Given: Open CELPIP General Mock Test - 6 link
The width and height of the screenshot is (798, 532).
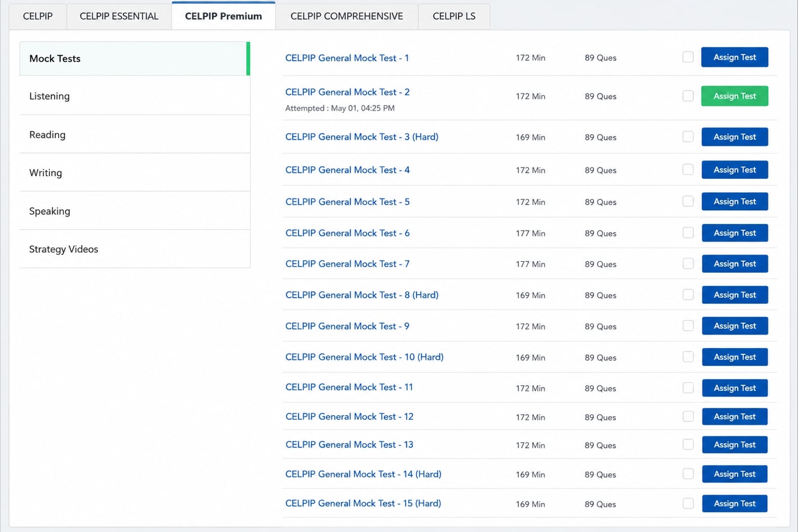Looking at the screenshot, I should point(347,233).
